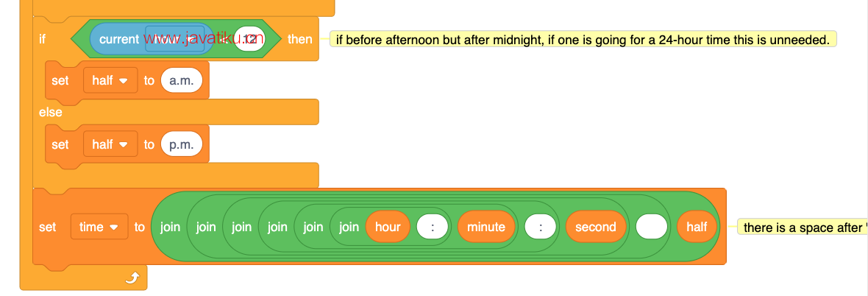Open the current hour dropdown in the if condition

pos(175,39)
